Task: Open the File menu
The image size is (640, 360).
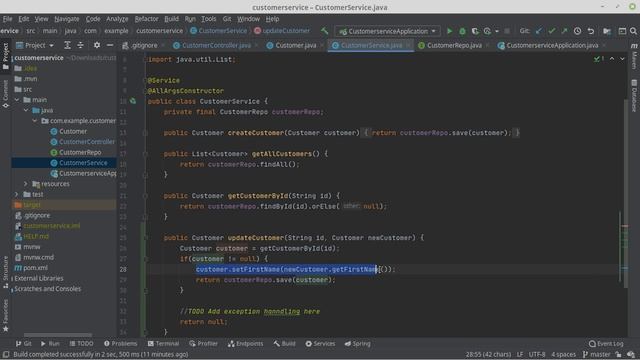Action: 7,19
